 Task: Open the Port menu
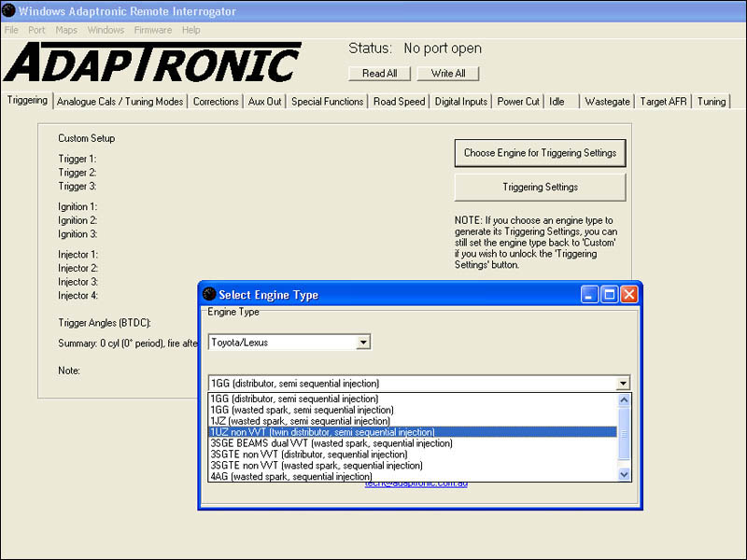tap(36, 30)
